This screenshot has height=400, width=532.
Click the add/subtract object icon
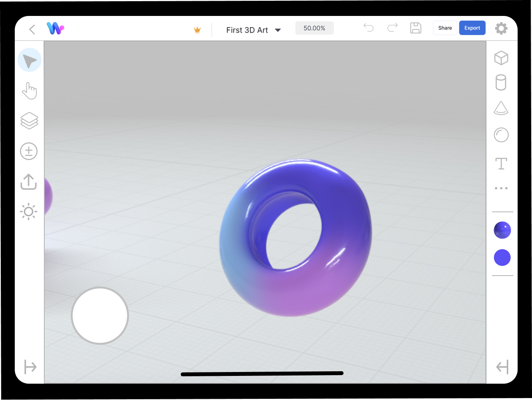tap(29, 151)
